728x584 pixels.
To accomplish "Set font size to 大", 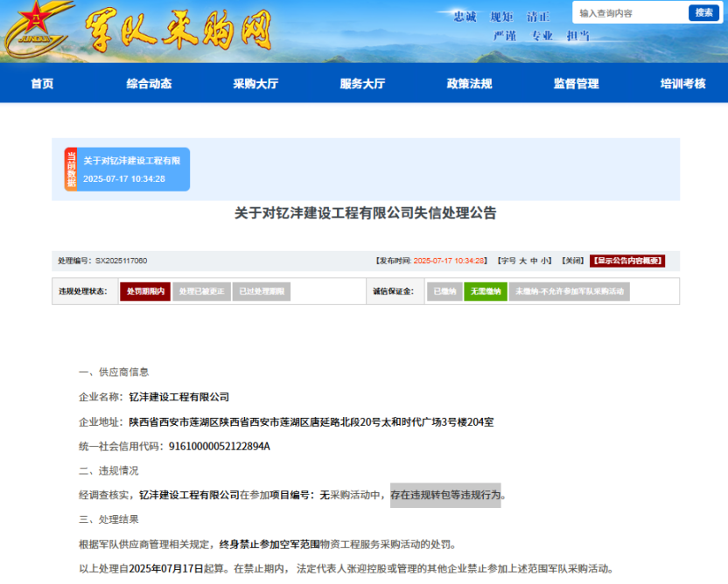I will (x=522, y=261).
